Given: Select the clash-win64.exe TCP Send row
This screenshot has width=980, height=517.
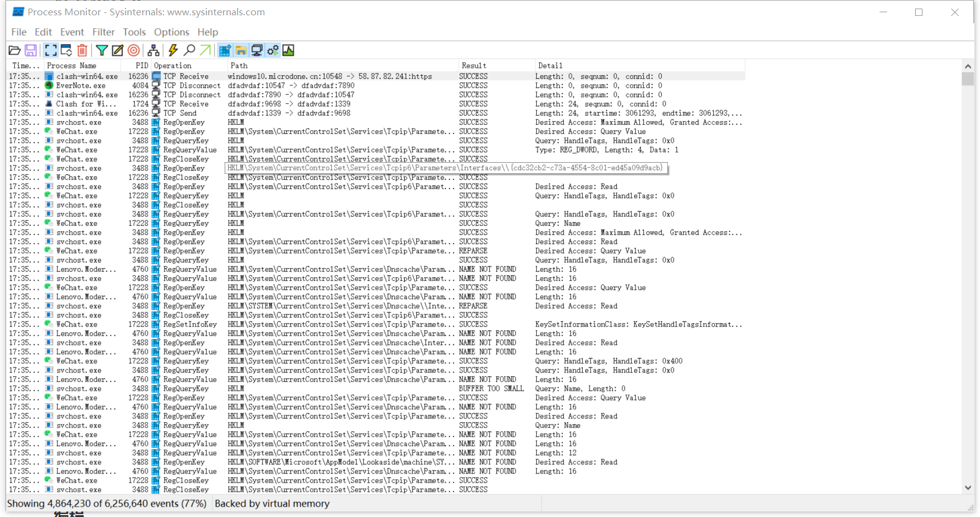Looking at the screenshot, I should point(376,113).
